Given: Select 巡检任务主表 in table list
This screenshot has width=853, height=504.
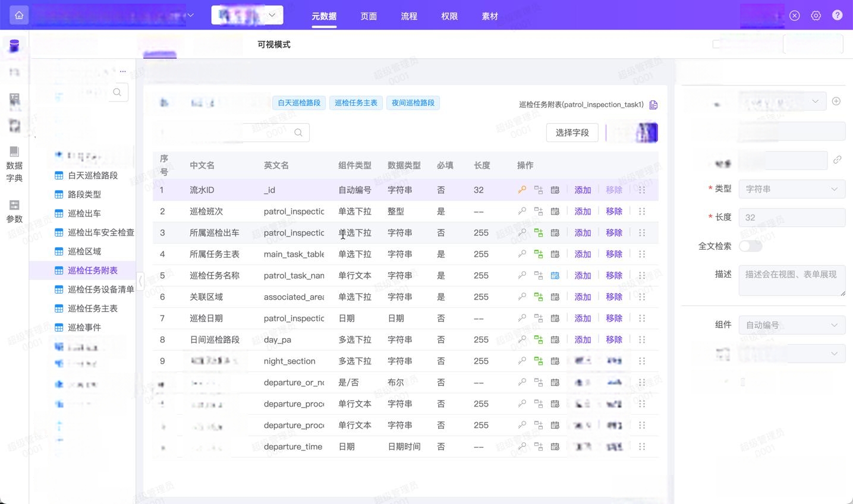Looking at the screenshot, I should [93, 308].
